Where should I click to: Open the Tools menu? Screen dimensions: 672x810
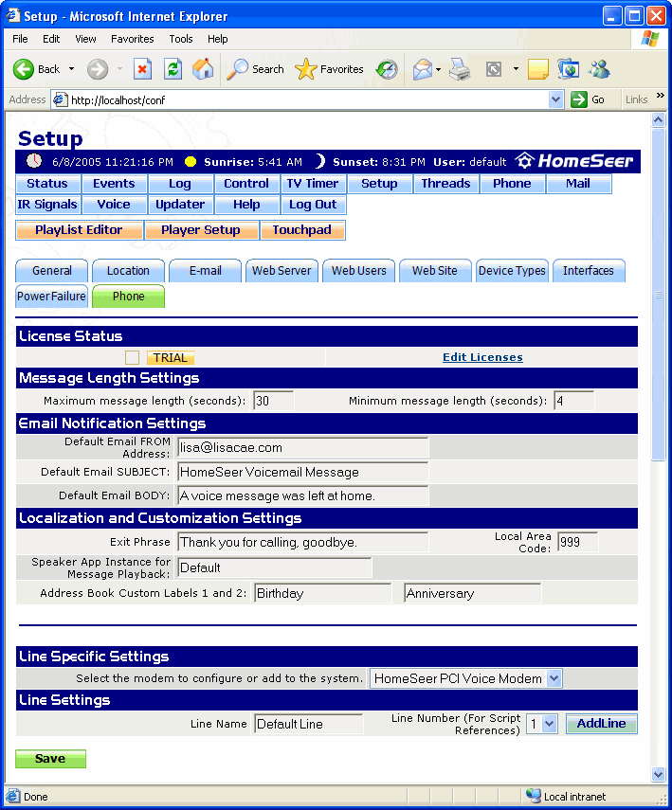[181, 39]
